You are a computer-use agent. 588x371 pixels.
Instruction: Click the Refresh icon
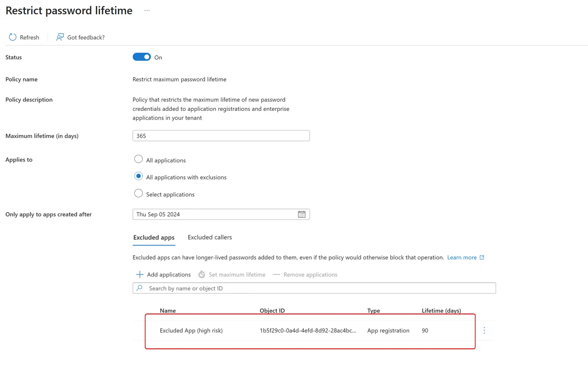pyautogui.click(x=13, y=37)
